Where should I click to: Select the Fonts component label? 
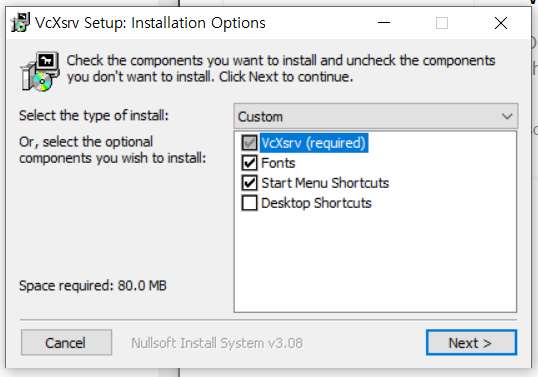point(278,163)
